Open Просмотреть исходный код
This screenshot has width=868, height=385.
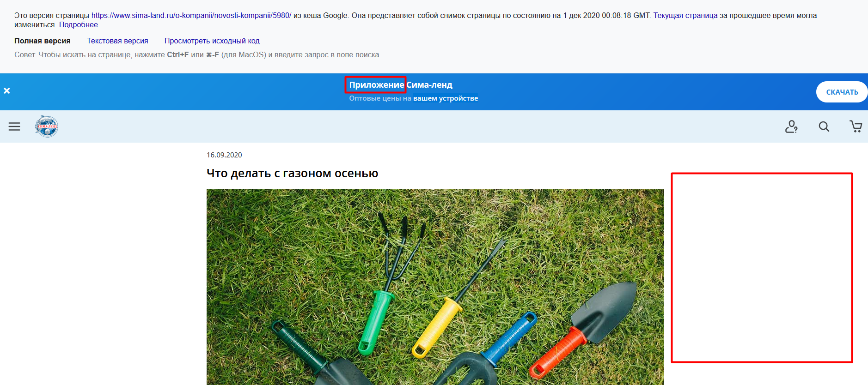[x=212, y=41]
